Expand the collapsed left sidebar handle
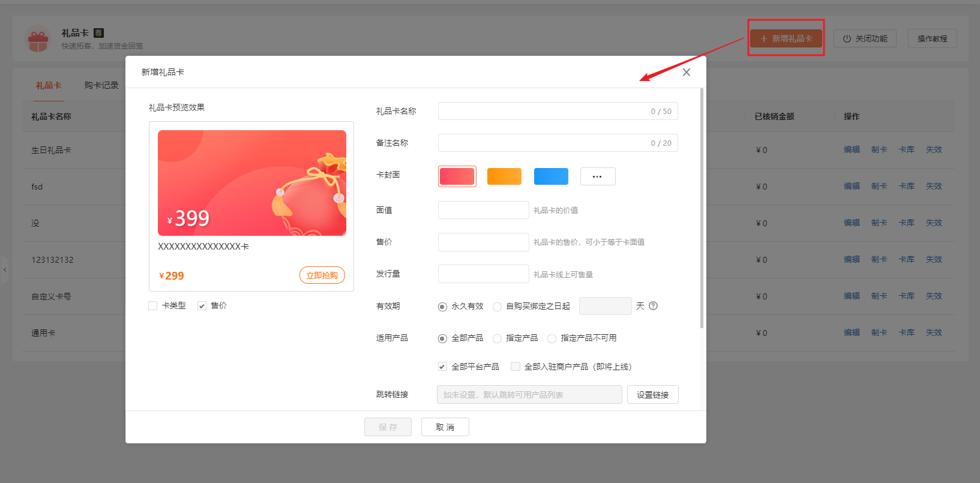Screen dimensions: 980x483 [5, 270]
